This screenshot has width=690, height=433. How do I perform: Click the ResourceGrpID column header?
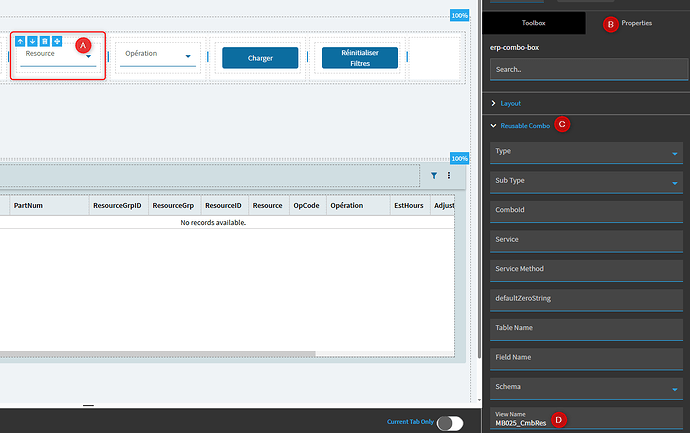[x=117, y=205]
